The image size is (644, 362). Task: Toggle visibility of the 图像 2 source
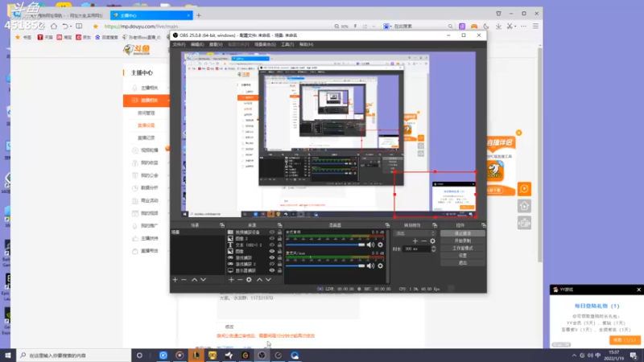271,238
